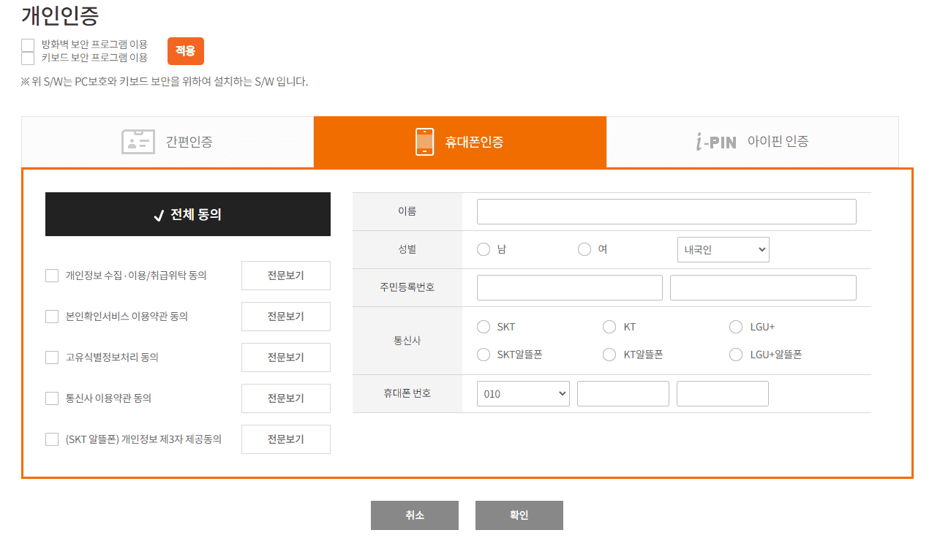This screenshot has width=940, height=560.
Task: Click the ID card icon in 간편인증 tab
Action: 138,142
